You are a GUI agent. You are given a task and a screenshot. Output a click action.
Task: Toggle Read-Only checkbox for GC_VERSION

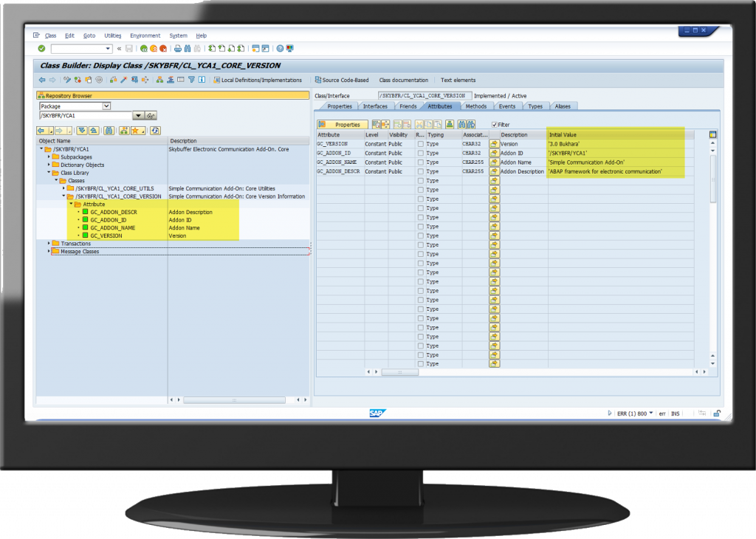pos(420,144)
